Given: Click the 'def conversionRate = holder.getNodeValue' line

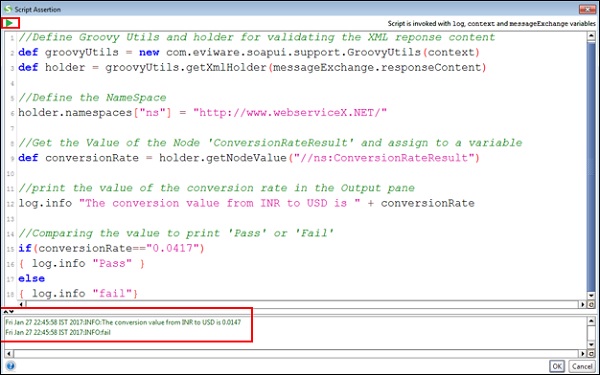Looking at the screenshot, I should tap(249, 158).
